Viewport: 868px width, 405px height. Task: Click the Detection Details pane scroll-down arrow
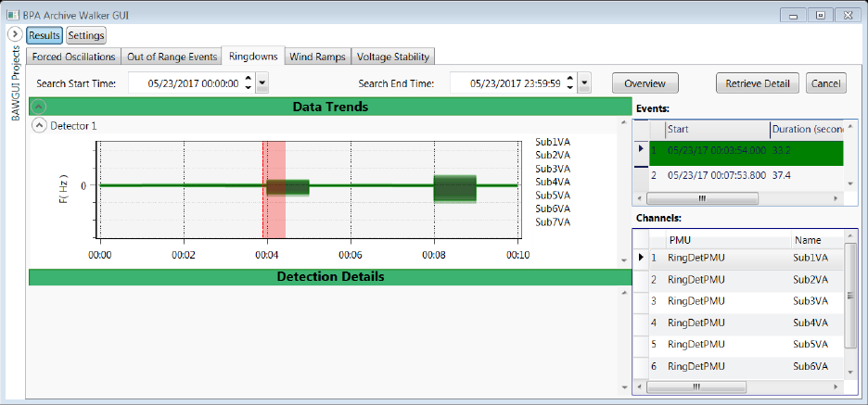click(624, 387)
